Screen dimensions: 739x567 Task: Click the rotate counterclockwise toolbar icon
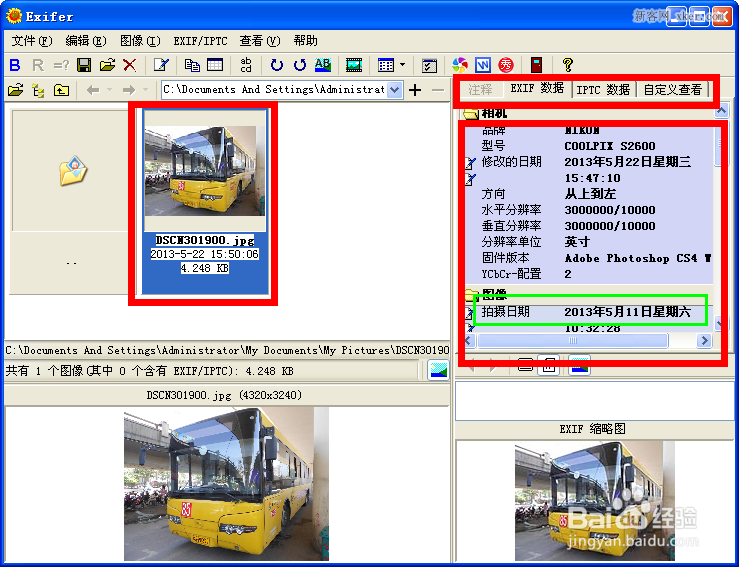point(276,65)
